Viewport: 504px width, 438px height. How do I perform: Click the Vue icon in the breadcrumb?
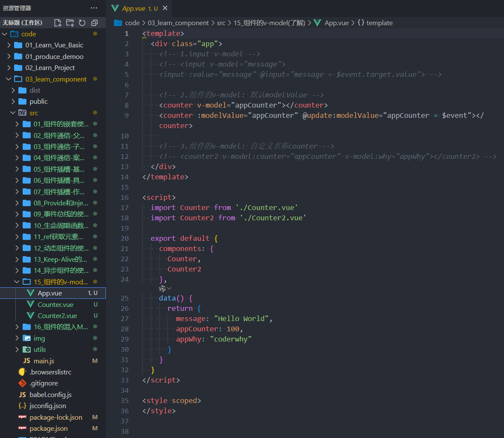[x=318, y=23]
